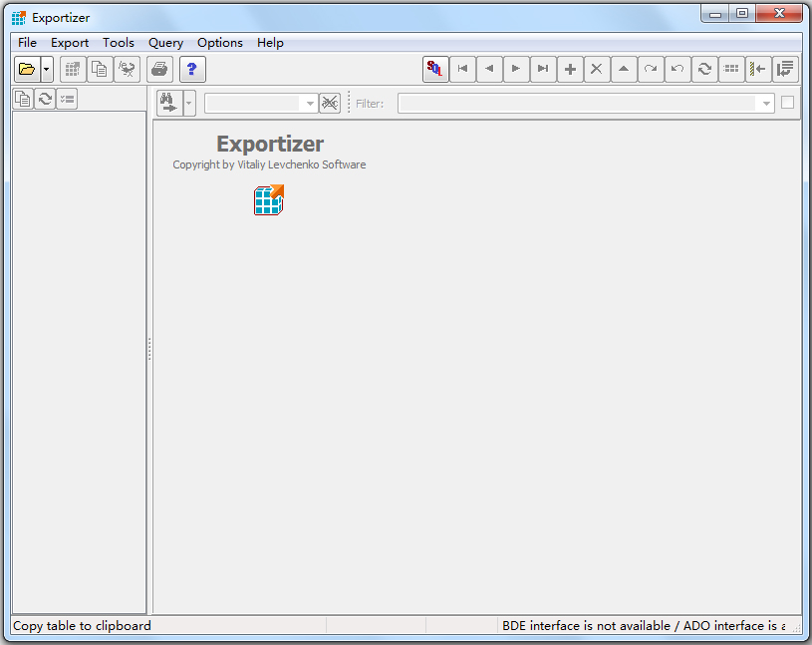Refresh data with circular arrows icon
The height and width of the screenshot is (645, 812).
point(704,69)
